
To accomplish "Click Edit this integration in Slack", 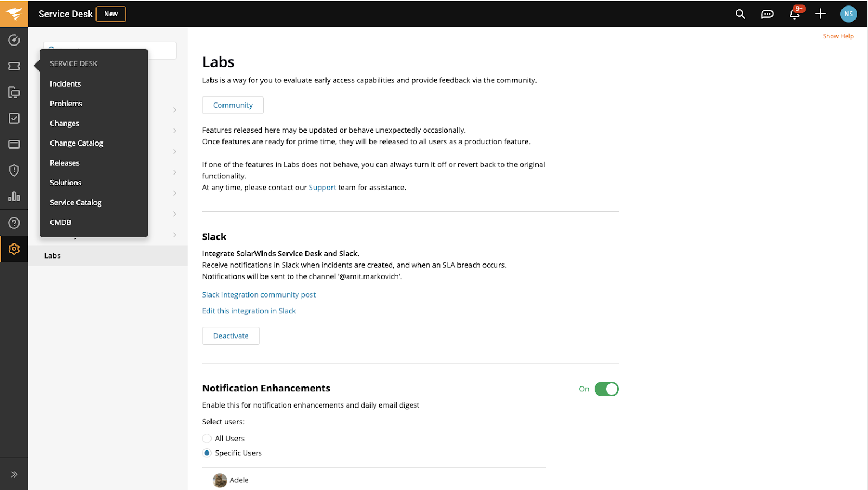I will pos(249,311).
